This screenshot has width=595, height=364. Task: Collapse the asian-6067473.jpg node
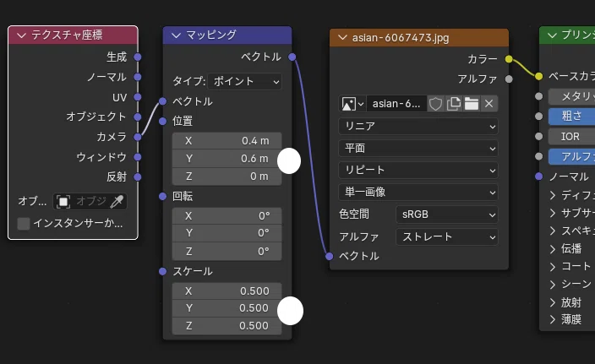[342, 37]
